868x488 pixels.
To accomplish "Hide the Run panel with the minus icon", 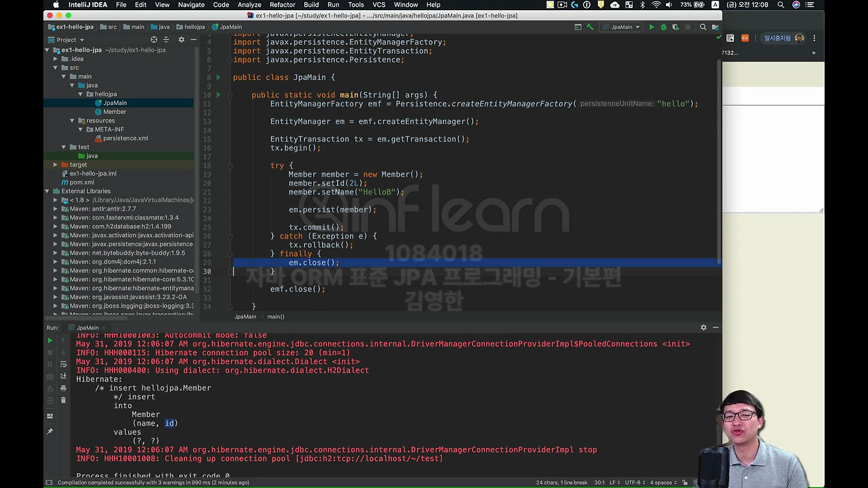I will (x=715, y=327).
